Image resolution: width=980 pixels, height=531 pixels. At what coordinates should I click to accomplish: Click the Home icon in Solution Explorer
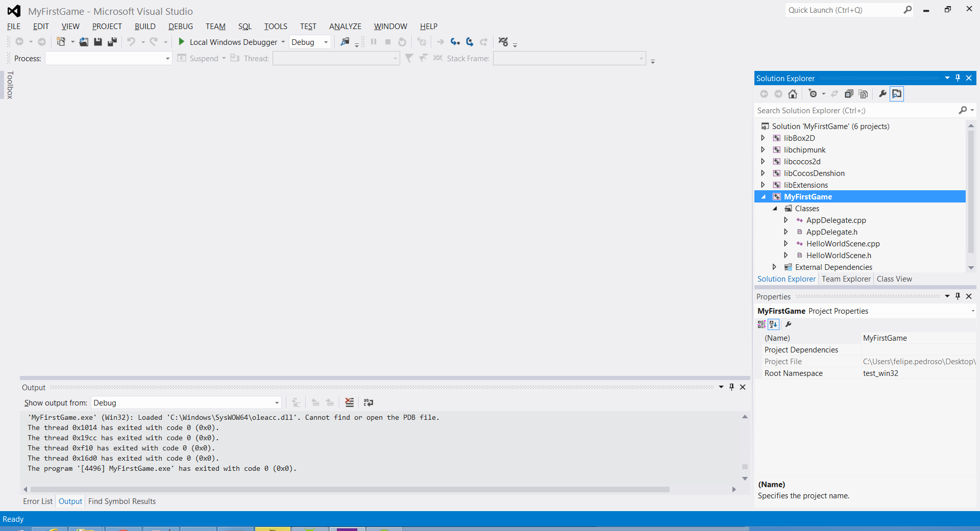click(793, 94)
